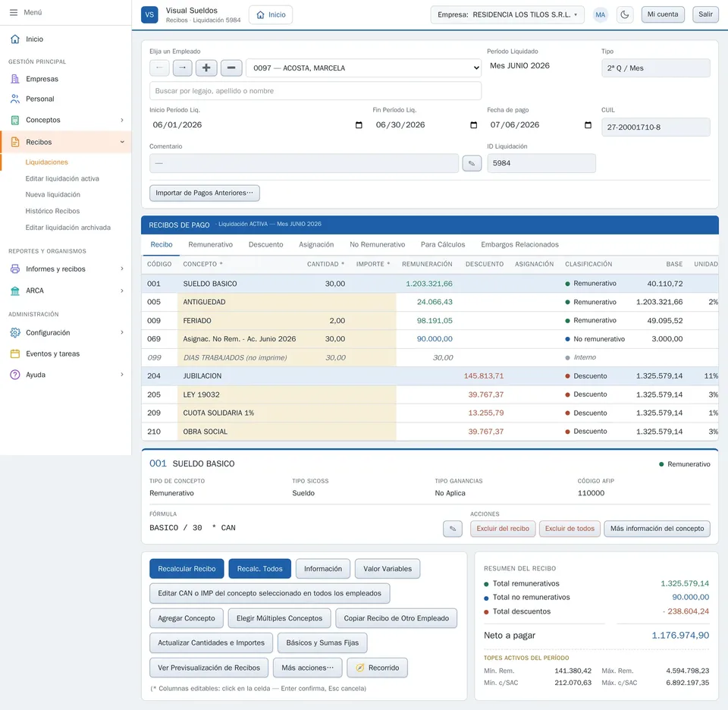Edit the fórmula pencil icon
The image size is (728, 710).
coord(453,529)
